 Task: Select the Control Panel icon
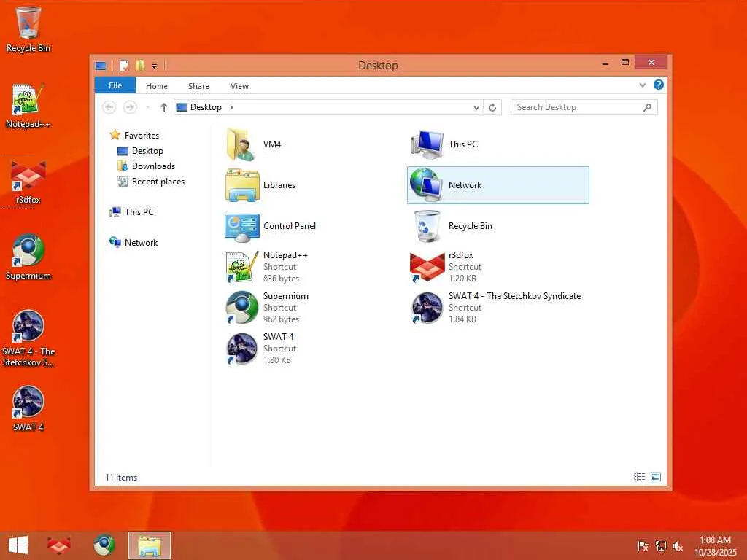tap(242, 227)
